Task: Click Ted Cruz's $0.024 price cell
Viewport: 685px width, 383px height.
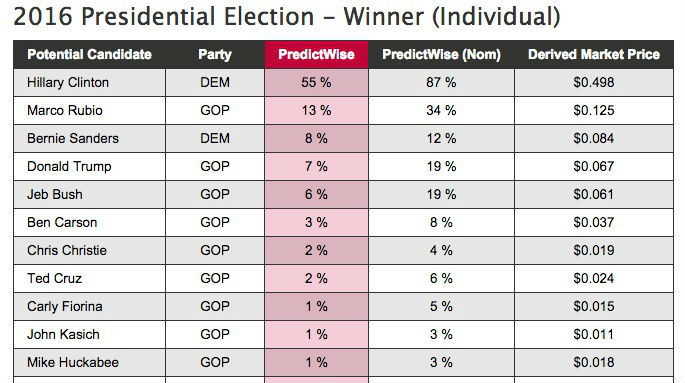Action: (x=594, y=278)
